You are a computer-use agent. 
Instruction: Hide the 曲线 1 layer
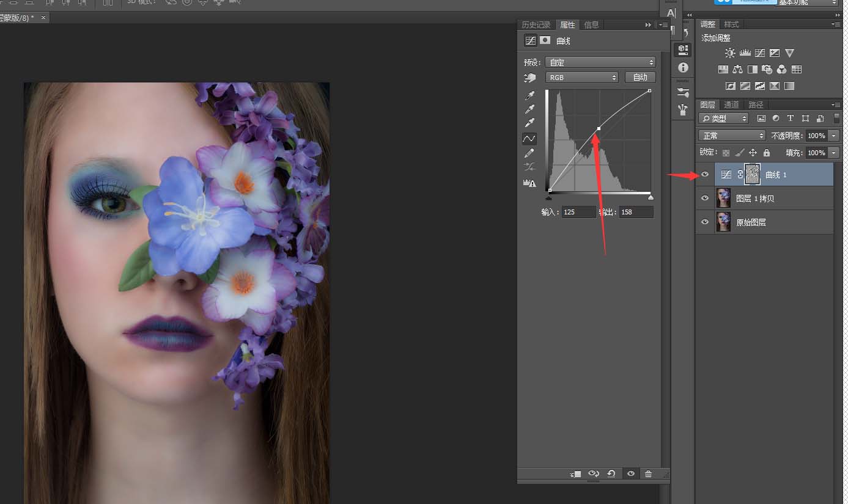705,175
